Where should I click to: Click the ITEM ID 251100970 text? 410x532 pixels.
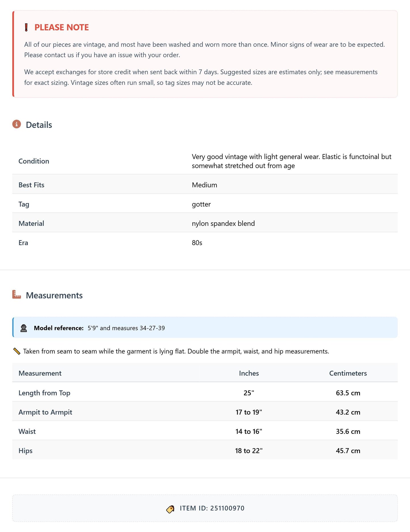(212, 508)
